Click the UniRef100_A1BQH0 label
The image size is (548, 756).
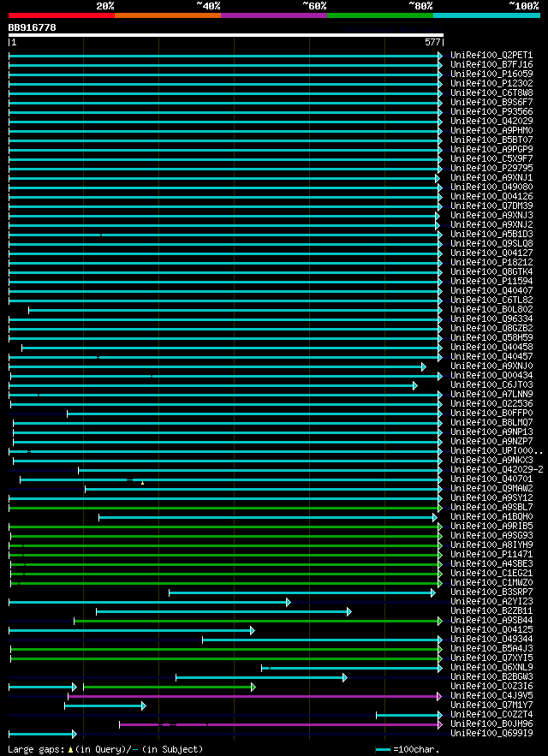pyautogui.click(x=491, y=517)
